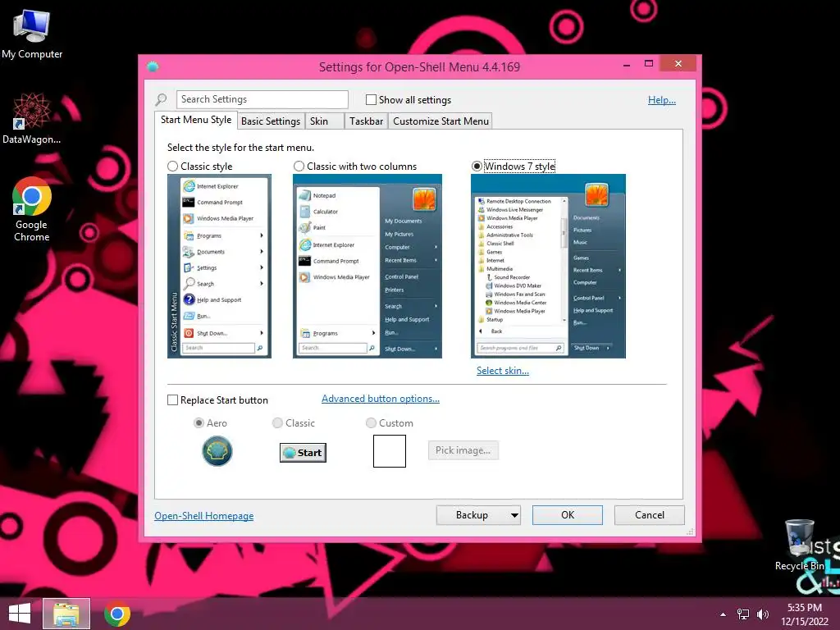The height and width of the screenshot is (630, 840).
Task: Close the Open-Shell settings window
Action: pos(678,64)
